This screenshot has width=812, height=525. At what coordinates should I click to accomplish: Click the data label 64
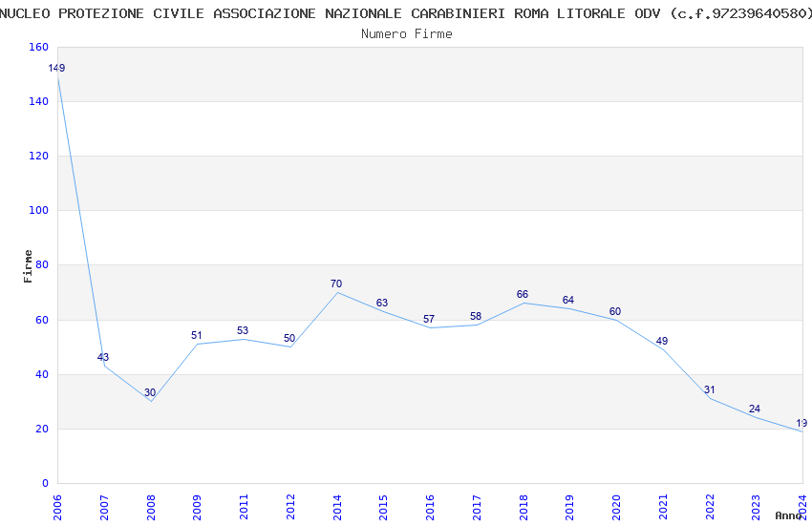(x=568, y=300)
